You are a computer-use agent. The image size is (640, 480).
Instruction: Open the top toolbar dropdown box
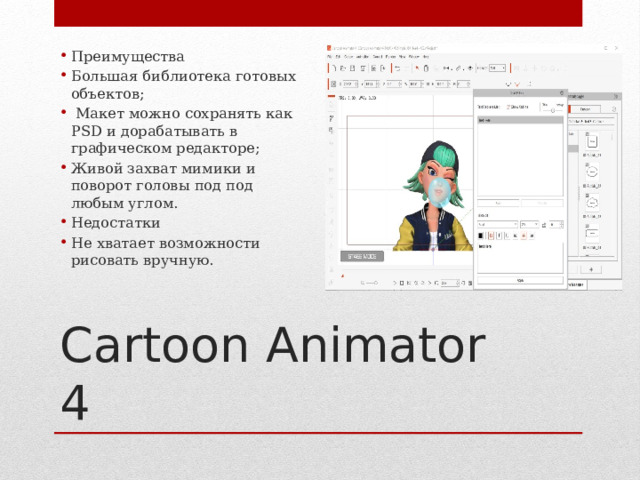point(498,68)
